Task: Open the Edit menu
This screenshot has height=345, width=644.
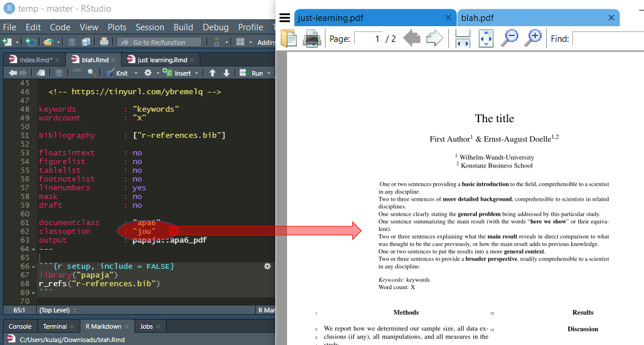Action: tap(33, 27)
